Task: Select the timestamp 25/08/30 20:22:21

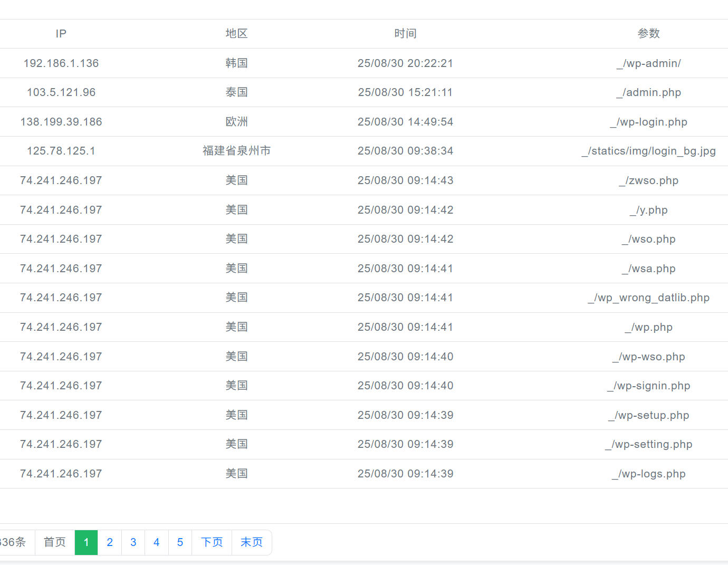Action: click(x=405, y=63)
